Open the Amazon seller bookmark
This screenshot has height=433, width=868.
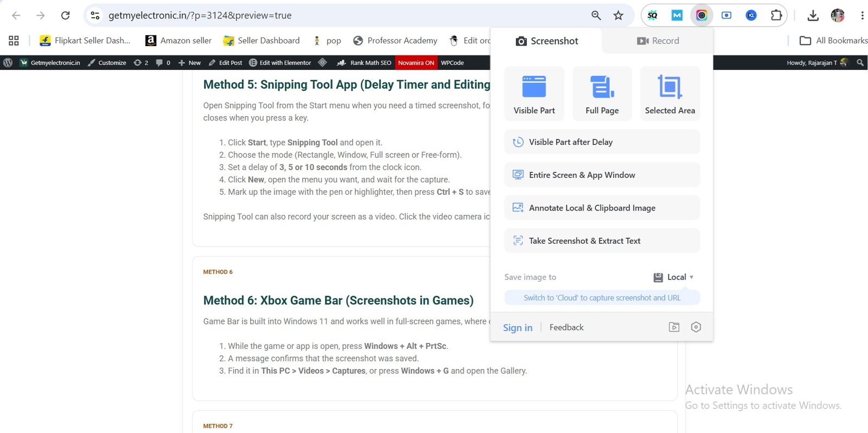[x=178, y=41]
